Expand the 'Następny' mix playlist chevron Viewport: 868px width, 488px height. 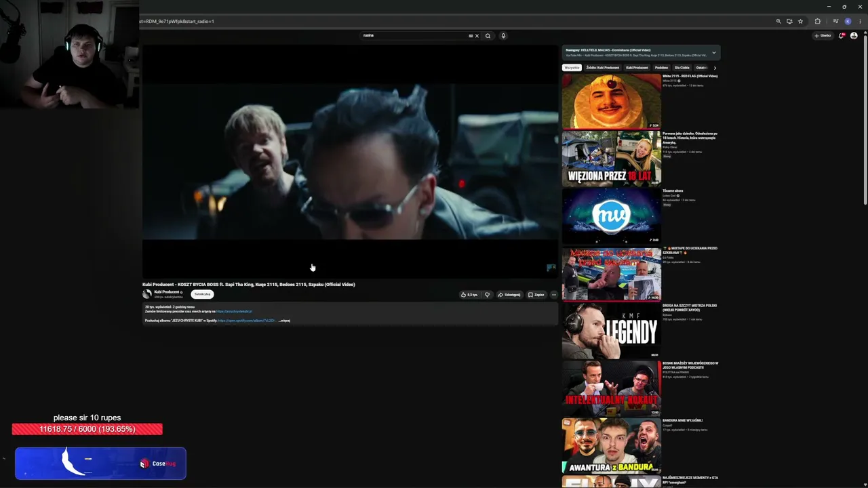[713, 53]
